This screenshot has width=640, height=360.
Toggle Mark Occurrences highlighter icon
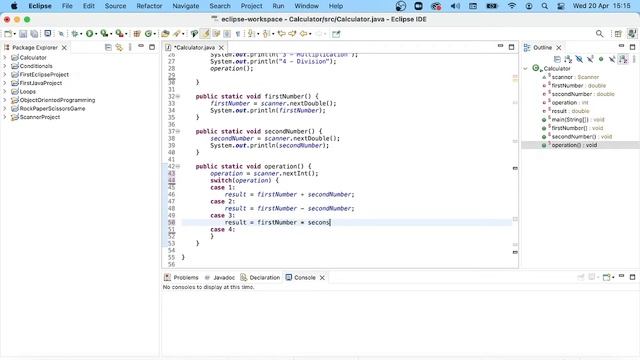(x=205, y=34)
